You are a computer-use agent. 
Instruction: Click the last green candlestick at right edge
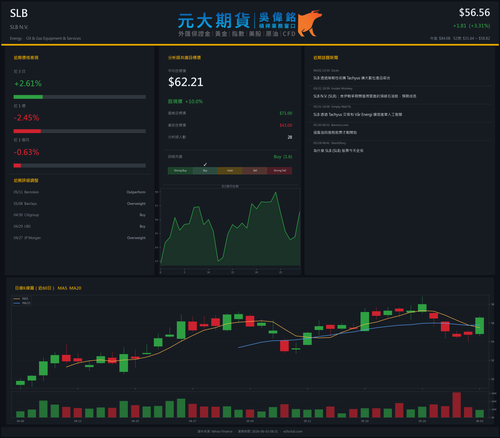(x=480, y=326)
